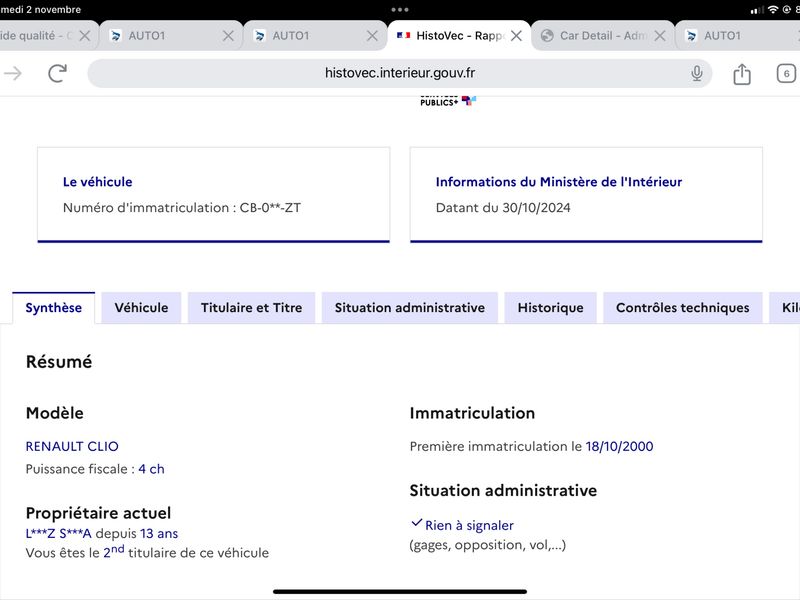This screenshot has width=800, height=600.
Task: Open the Situation administrative tab
Action: [x=410, y=308]
